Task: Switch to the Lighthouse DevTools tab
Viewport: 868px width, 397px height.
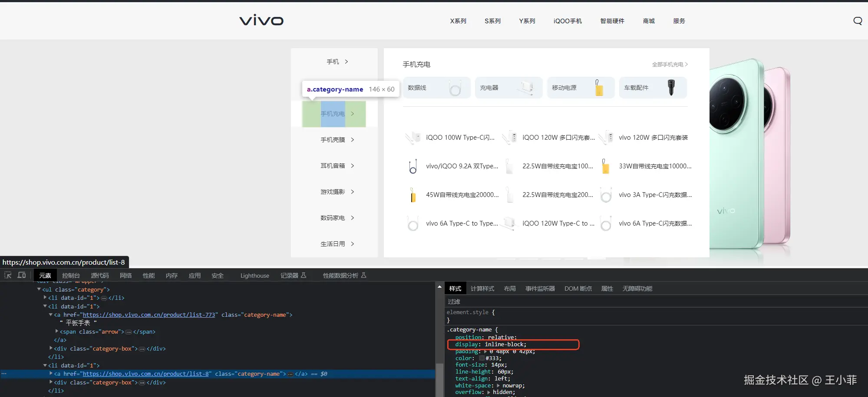Action: [255, 276]
